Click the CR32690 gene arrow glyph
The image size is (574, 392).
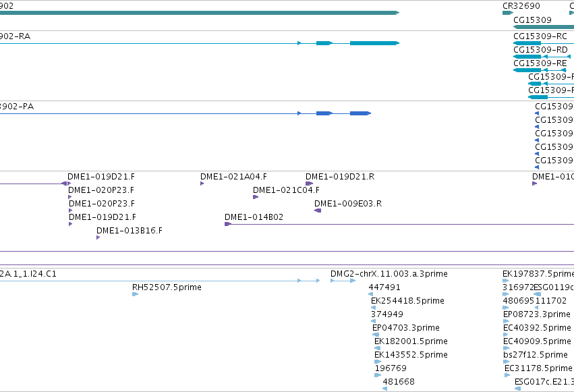point(508,13)
